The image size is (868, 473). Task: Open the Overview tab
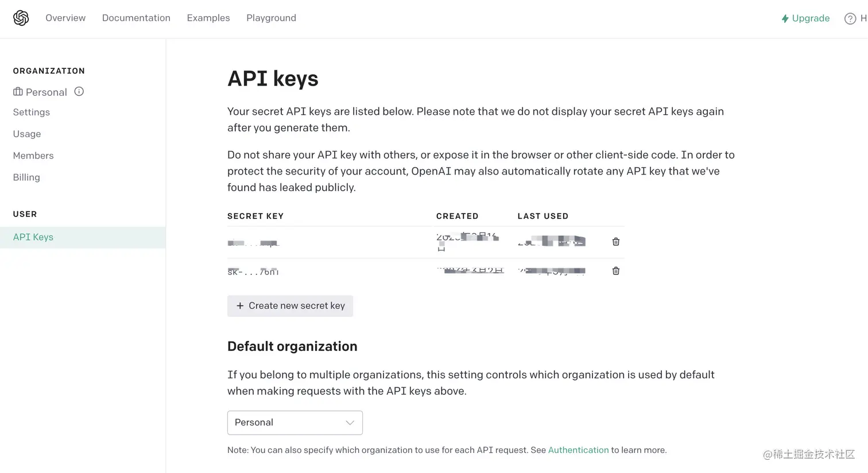65,18
